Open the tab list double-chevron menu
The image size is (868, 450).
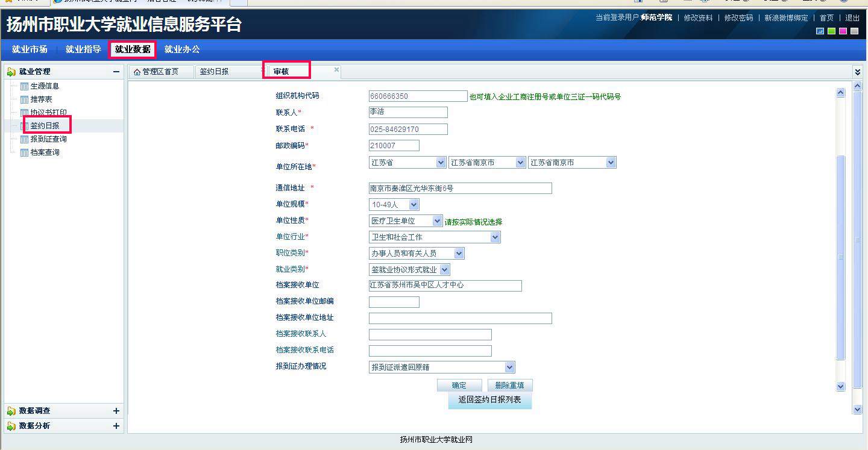[x=858, y=72]
